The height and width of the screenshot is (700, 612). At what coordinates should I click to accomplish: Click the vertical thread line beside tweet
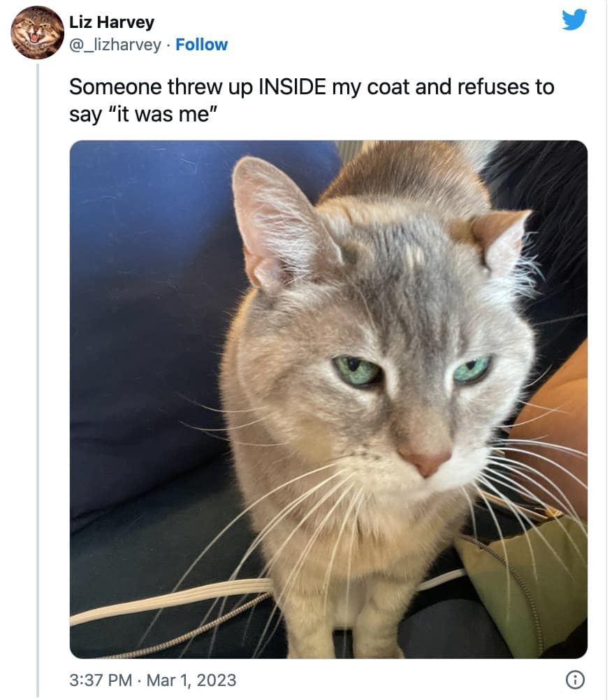pyautogui.click(x=38, y=379)
